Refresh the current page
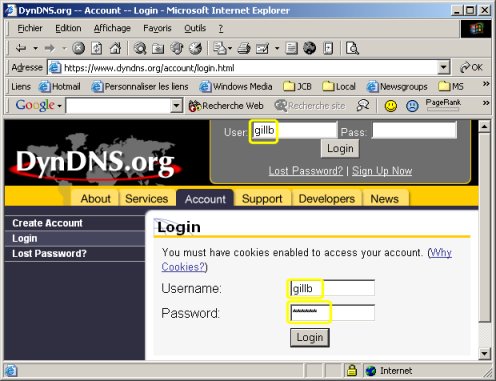This screenshot has width=496, height=381. 97,49
